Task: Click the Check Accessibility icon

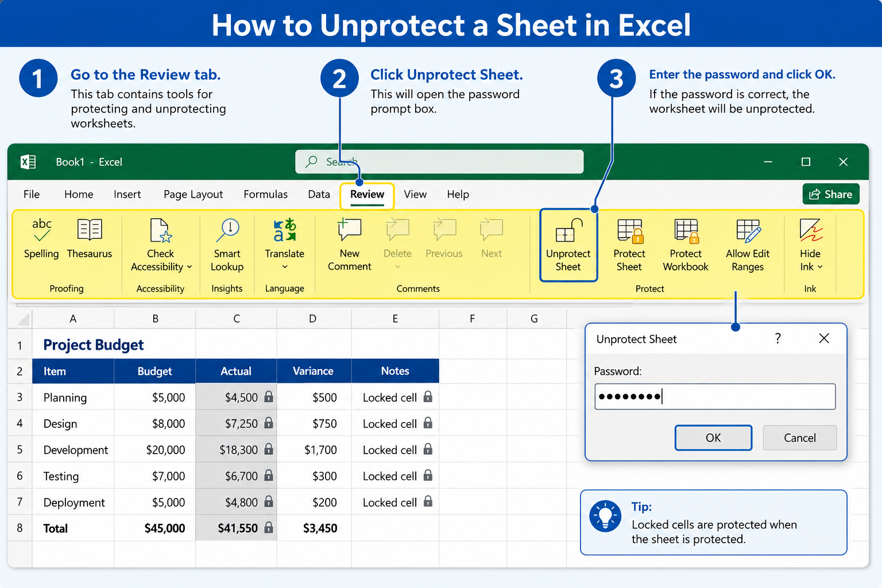Action: (160, 230)
